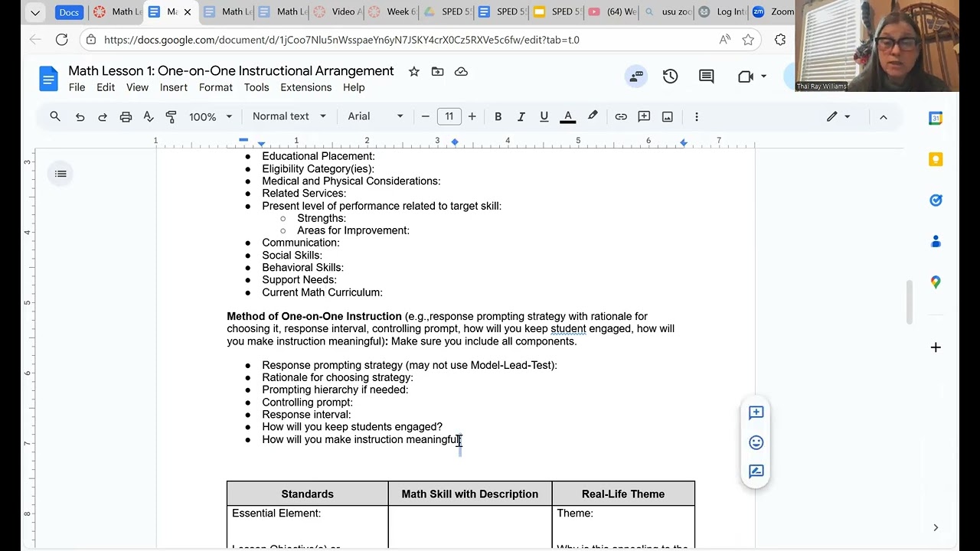Add an emoji reaction

[756, 442]
